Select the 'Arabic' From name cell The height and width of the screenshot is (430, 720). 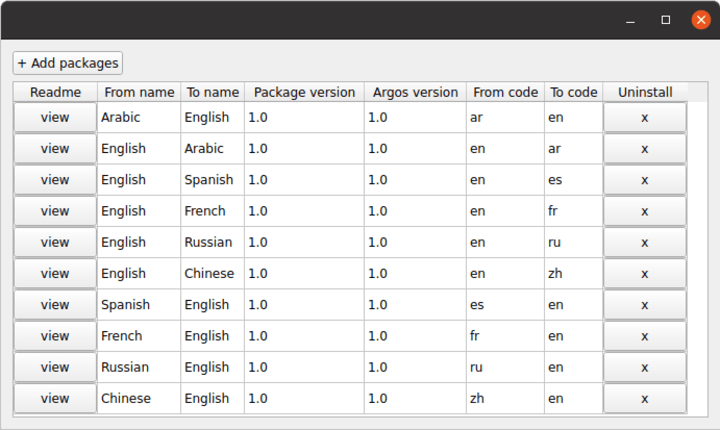point(139,118)
